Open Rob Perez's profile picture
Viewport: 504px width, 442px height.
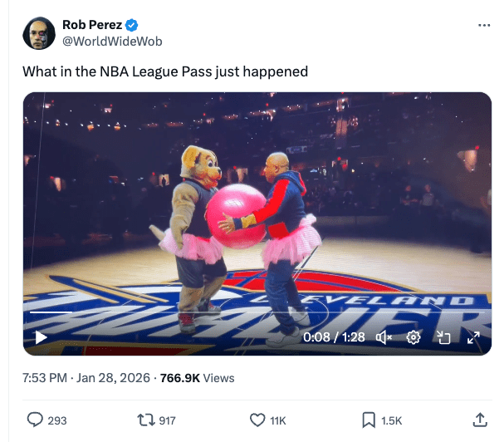pos(38,33)
